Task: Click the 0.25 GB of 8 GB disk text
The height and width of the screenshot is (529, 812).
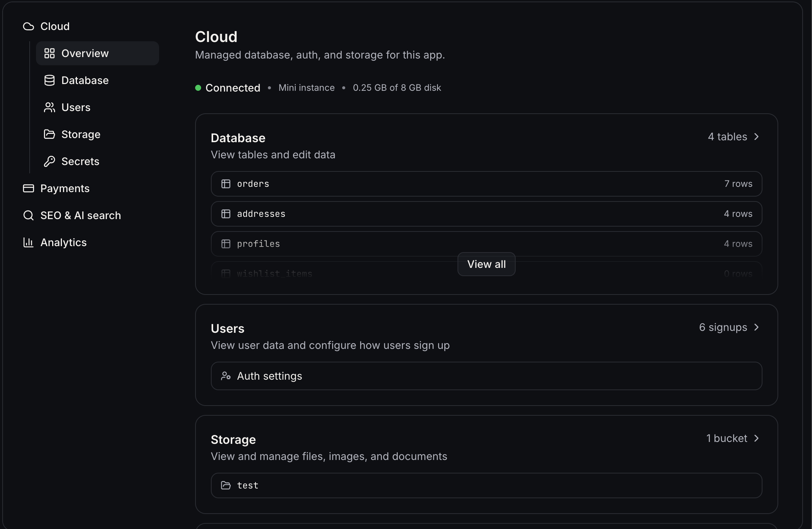Action: [397, 88]
